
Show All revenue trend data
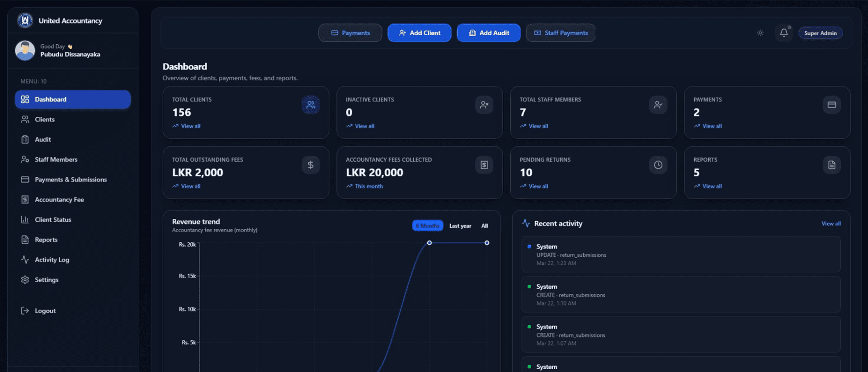point(484,226)
